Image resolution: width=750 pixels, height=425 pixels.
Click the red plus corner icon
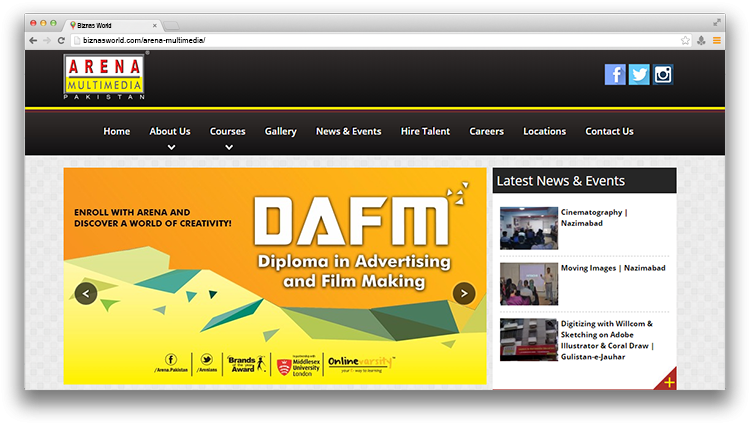668,382
